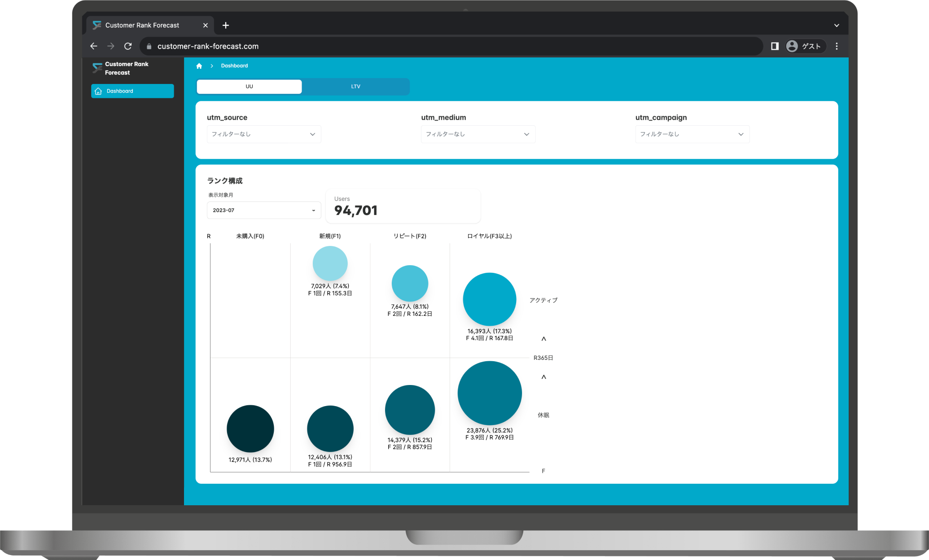929x560 pixels.
Task: Open the guest profile button
Action: [806, 46]
